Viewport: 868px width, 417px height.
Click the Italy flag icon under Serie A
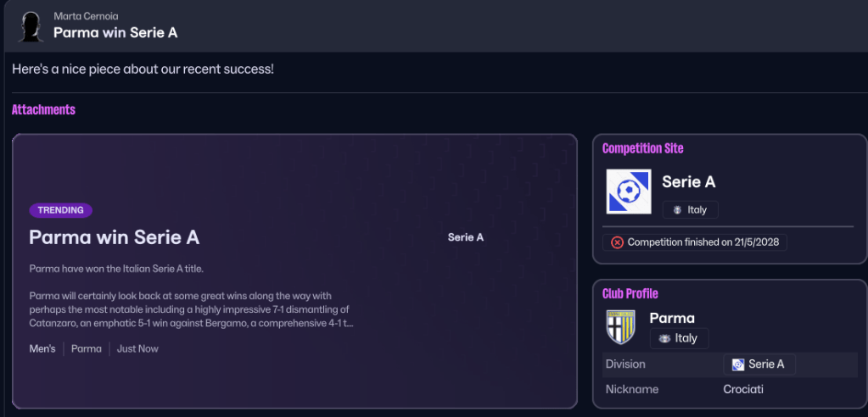[x=677, y=210]
